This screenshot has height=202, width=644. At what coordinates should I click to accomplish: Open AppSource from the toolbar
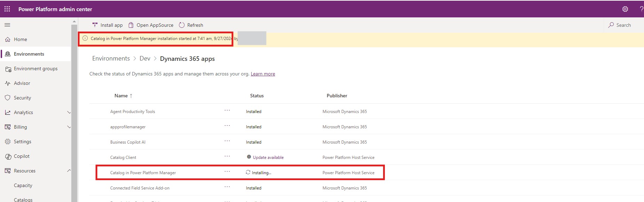(151, 25)
